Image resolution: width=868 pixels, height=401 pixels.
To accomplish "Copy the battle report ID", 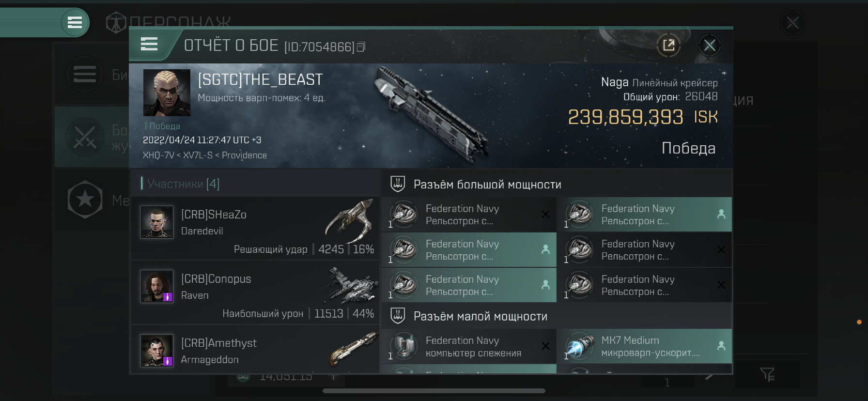I will (x=361, y=47).
